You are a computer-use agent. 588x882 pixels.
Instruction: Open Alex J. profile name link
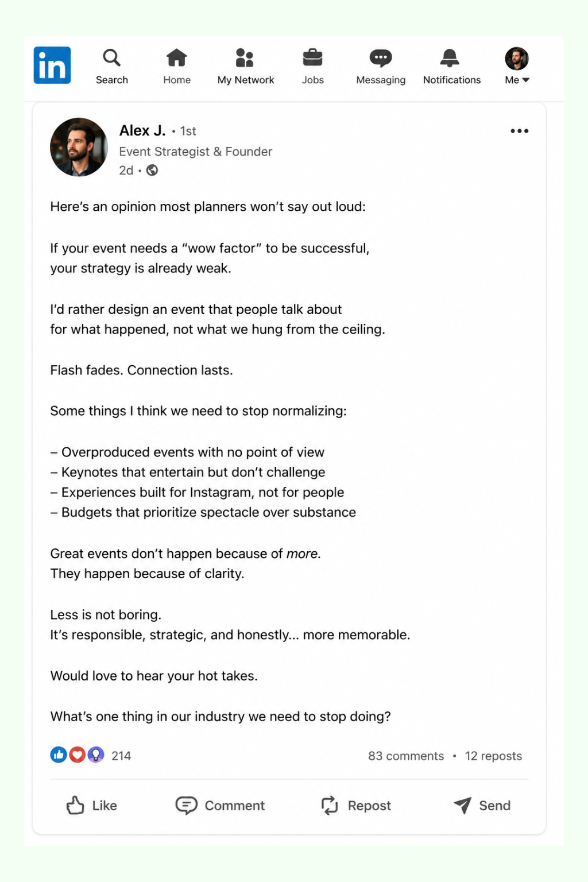tap(142, 131)
